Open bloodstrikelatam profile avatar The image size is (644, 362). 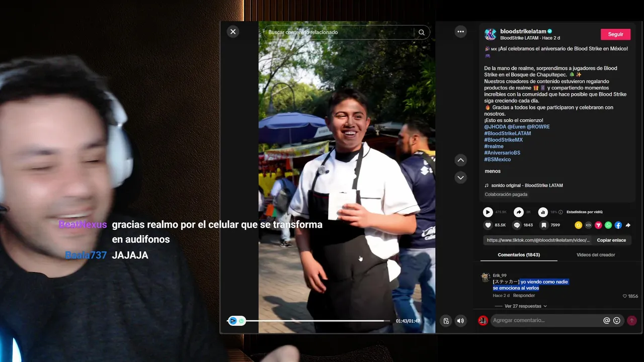pos(490,34)
